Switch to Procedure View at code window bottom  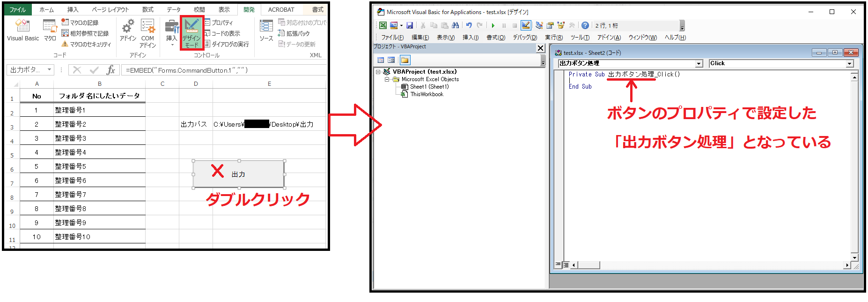pos(558,265)
